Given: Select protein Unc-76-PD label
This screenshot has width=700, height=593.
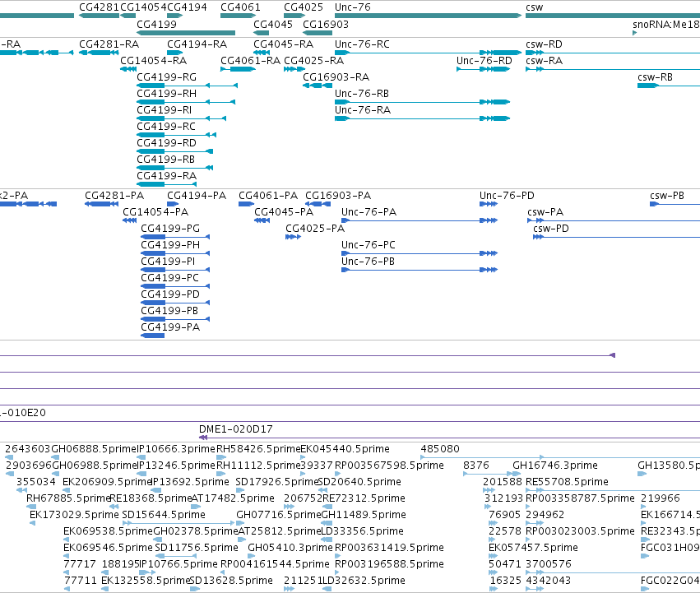Looking at the screenshot, I should click(507, 196).
